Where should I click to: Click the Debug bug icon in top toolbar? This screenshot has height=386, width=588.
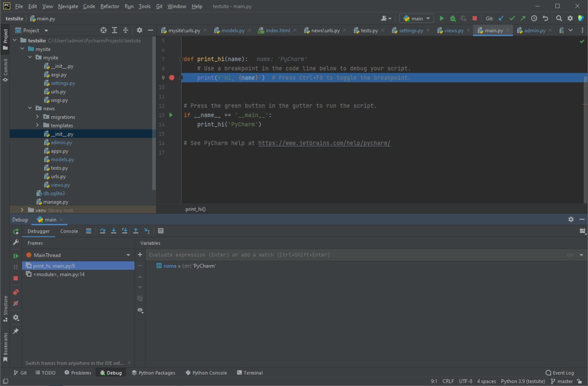(x=452, y=18)
